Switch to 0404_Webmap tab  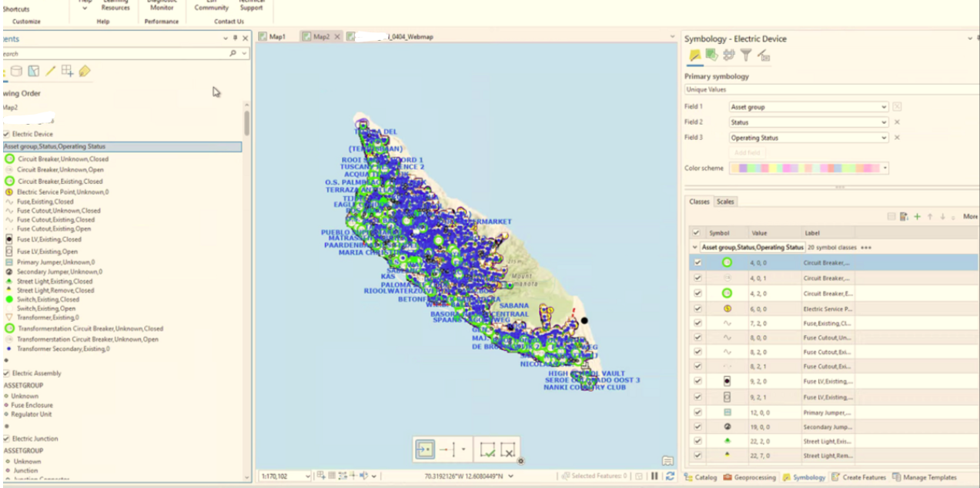(390, 37)
